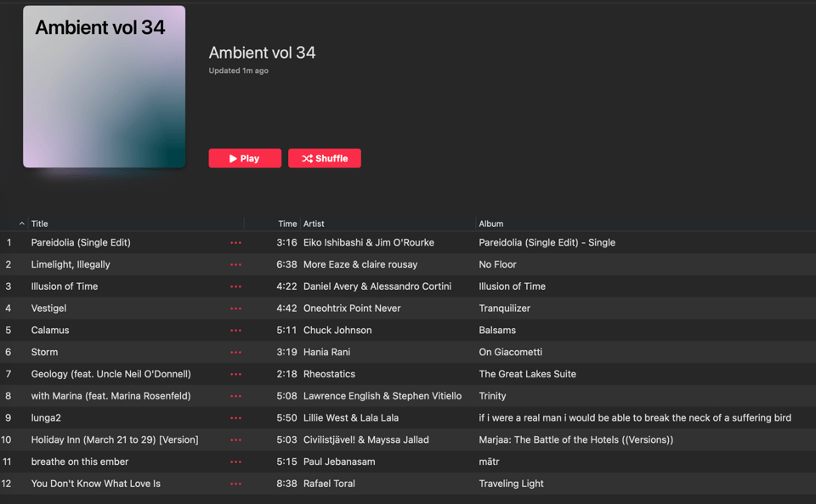Sort tracks by the Time column
The width and height of the screenshot is (816, 504).
(x=287, y=224)
